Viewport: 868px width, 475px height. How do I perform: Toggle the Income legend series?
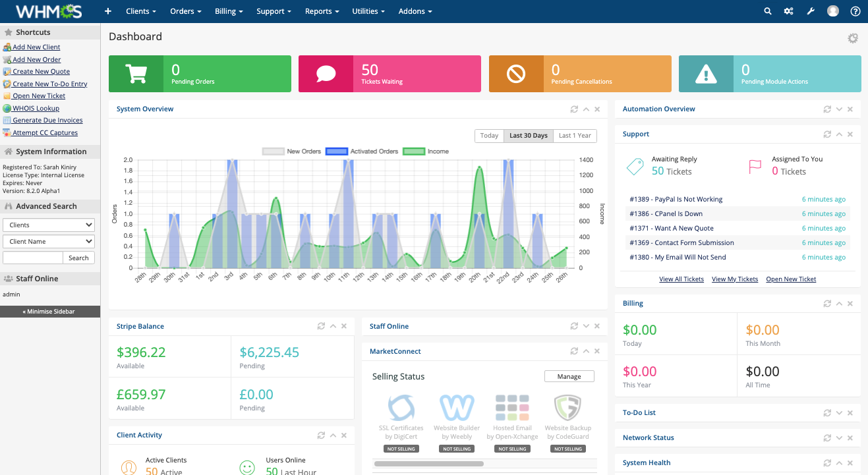(x=426, y=152)
